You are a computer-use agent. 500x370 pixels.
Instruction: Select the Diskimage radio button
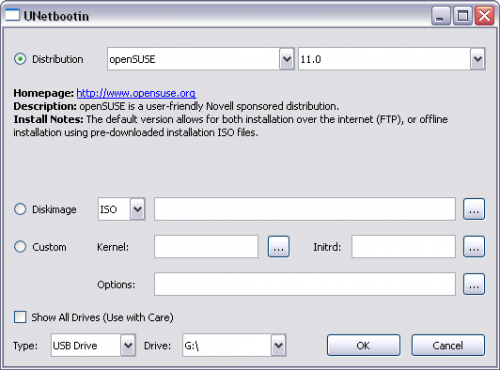(20, 209)
